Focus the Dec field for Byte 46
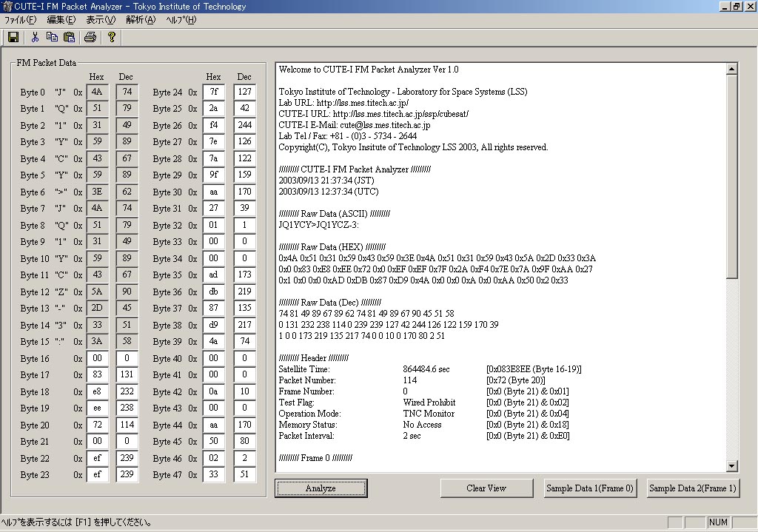Viewport: 758px width, 532px height. (244, 459)
